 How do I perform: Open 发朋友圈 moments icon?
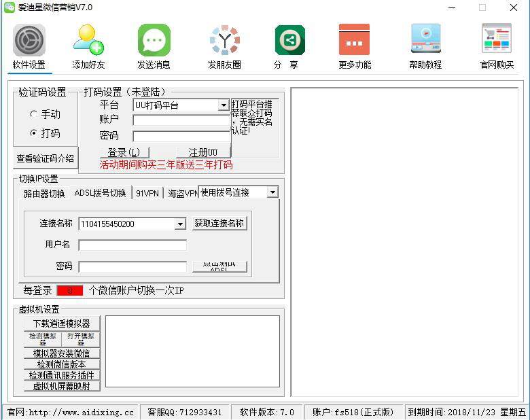tap(224, 40)
